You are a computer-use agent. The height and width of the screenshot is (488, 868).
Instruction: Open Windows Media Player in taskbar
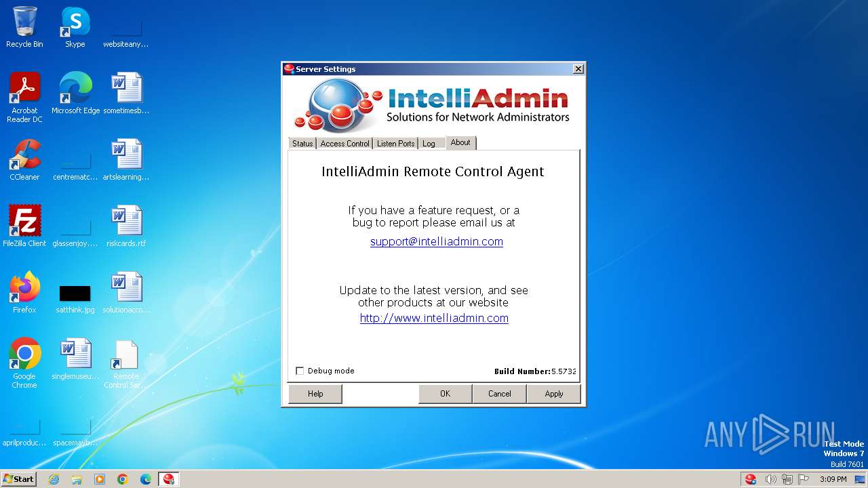[x=100, y=479]
